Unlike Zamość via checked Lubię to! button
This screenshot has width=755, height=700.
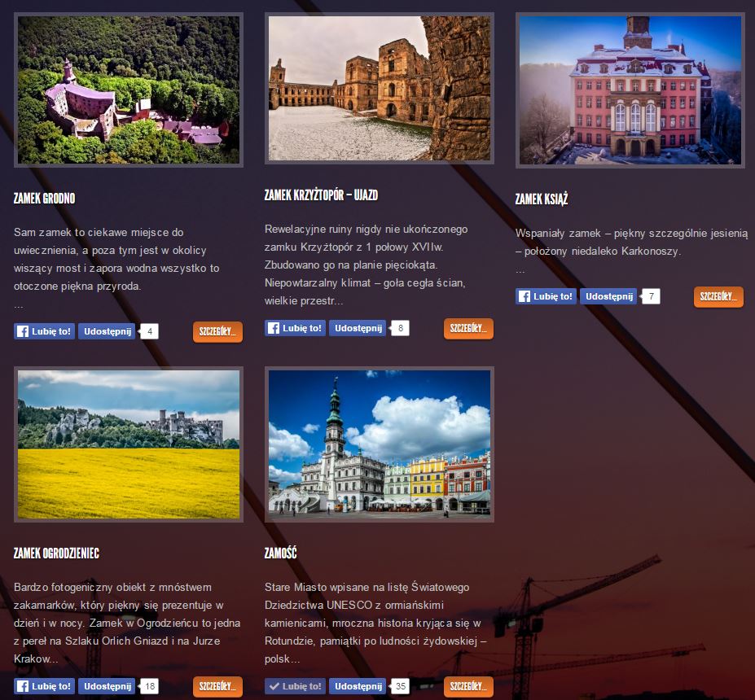coord(295,686)
